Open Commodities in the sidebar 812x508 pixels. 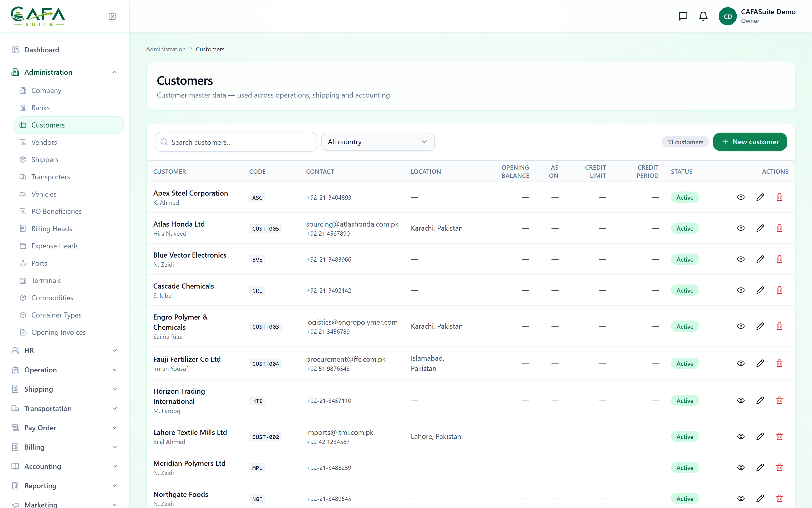(69, 298)
